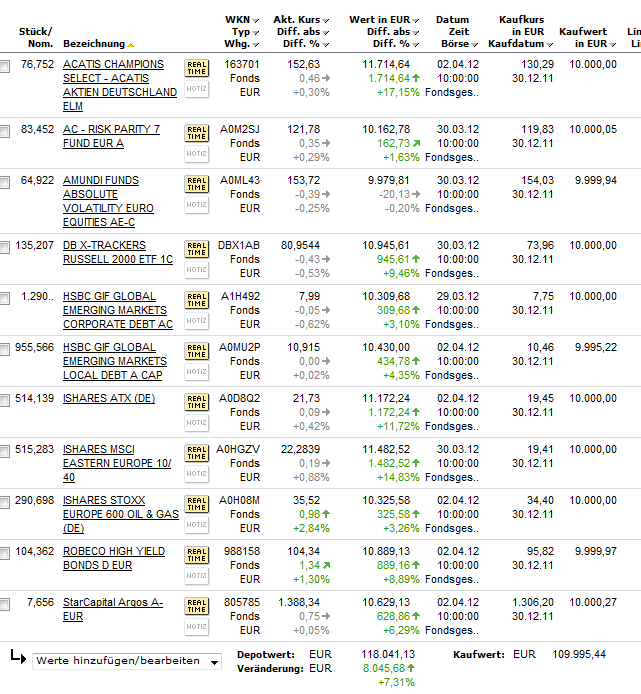641x694 pixels.
Task: Check the HSBC Local Debt A Cap row box
Action: (4, 350)
